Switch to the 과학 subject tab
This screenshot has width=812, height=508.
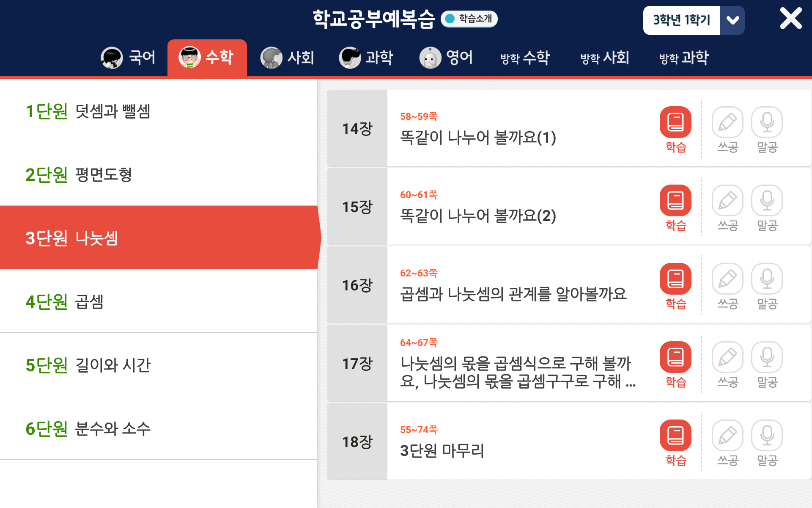pos(366,58)
